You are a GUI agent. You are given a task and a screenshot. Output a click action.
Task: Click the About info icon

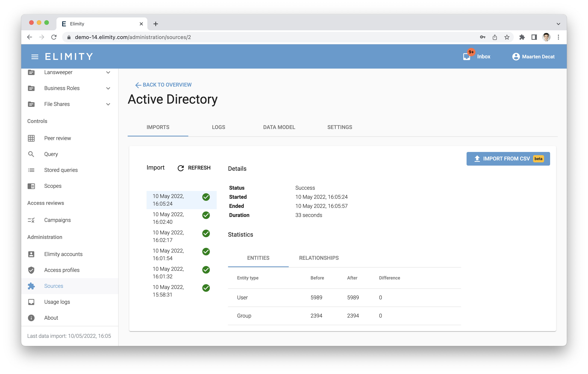pos(31,318)
